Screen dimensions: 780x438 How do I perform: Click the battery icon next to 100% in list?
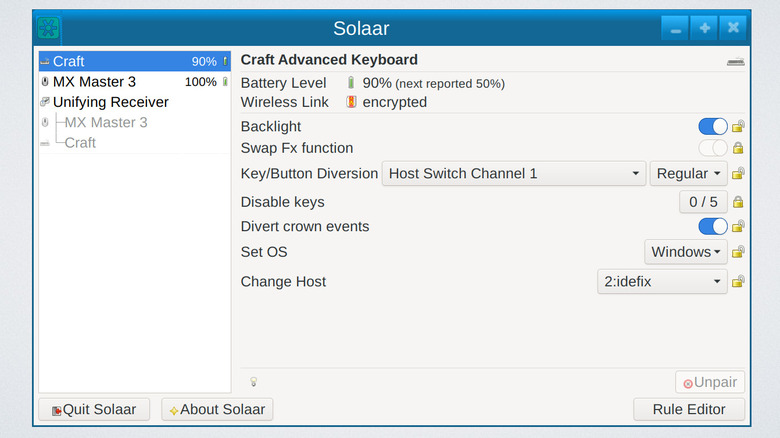tap(225, 82)
